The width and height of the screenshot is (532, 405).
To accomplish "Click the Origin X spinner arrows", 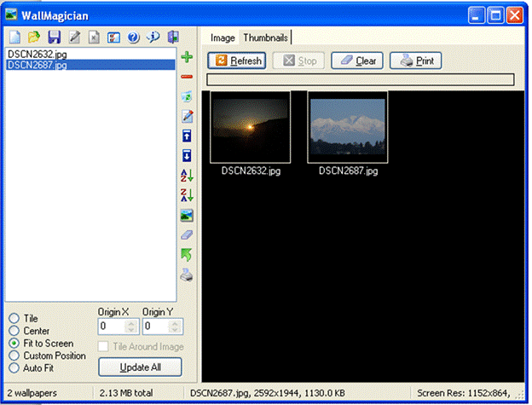I will pos(130,327).
